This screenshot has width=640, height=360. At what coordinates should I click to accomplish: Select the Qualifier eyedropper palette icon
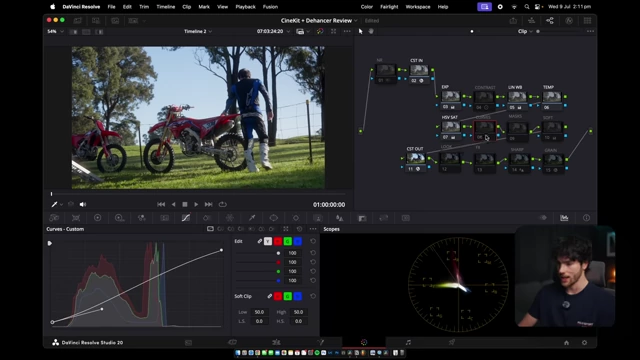pos(252,218)
